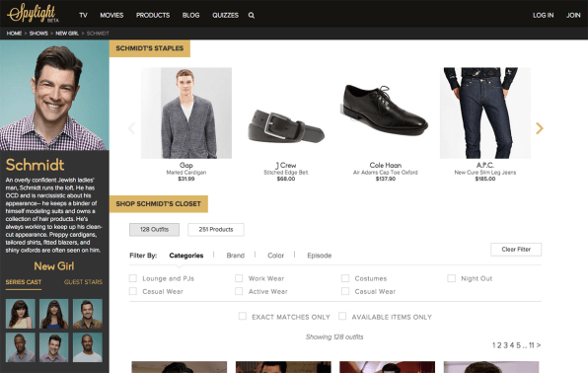The height and width of the screenshot is (373, 588).
Task: Enable Available Items Only
Action: [342, 316]
